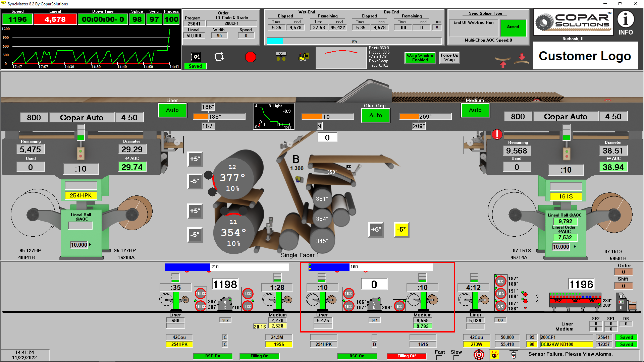
Task: Click the Shift 0 field
Action: (624, 286)
